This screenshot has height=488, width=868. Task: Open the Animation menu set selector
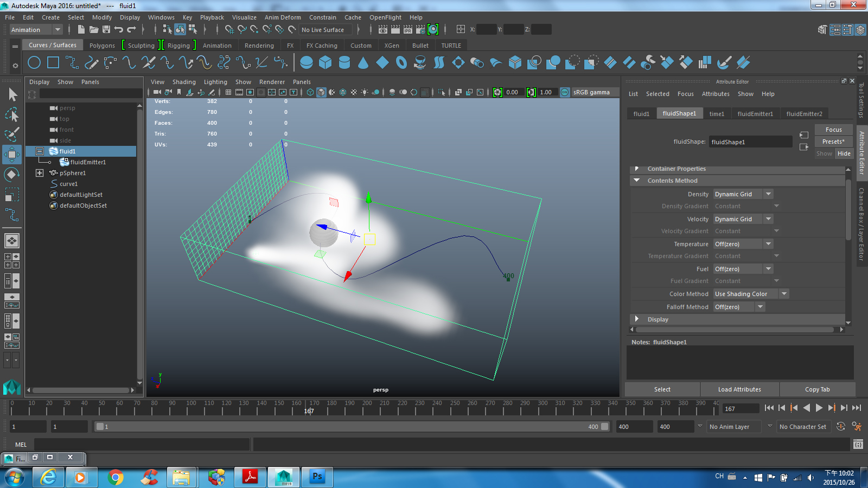35,29
